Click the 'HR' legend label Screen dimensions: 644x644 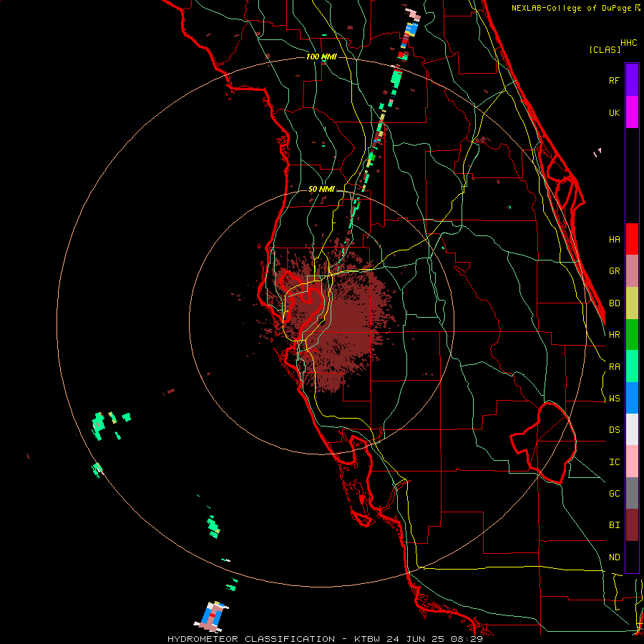click(614, 335)
